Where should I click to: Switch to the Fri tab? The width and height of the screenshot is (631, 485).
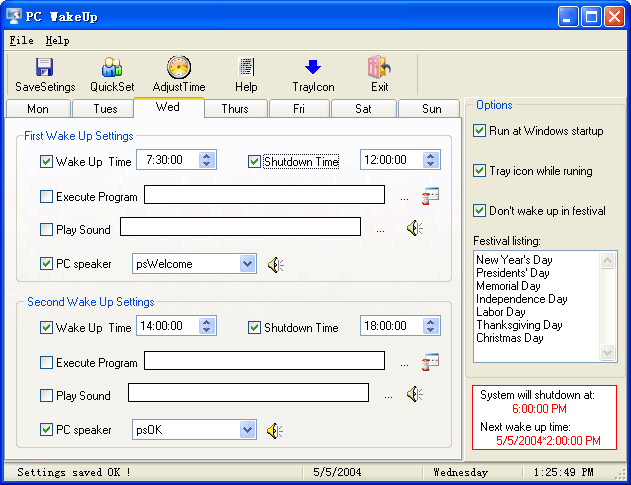coord(299,109)
